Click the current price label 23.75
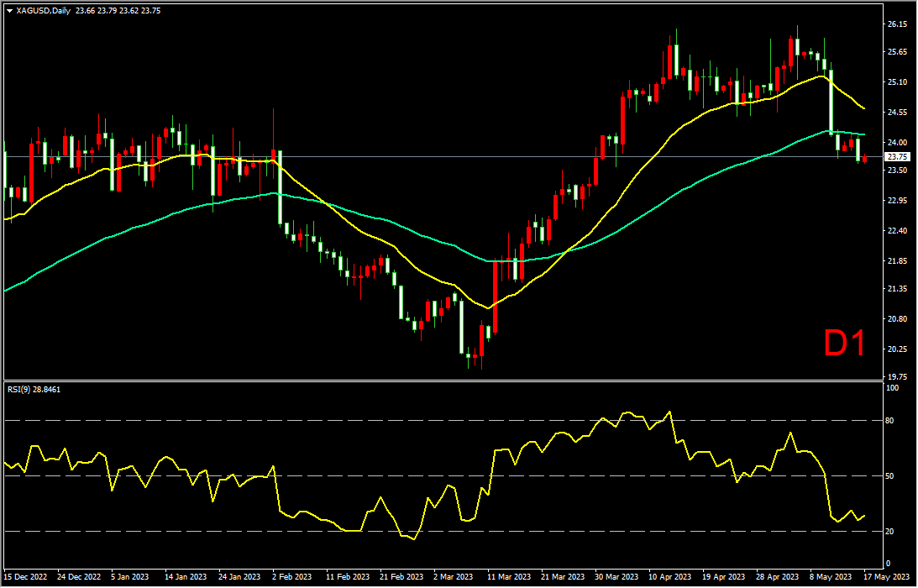The width and height of the screenshot is (918, 588). point(898,157)
